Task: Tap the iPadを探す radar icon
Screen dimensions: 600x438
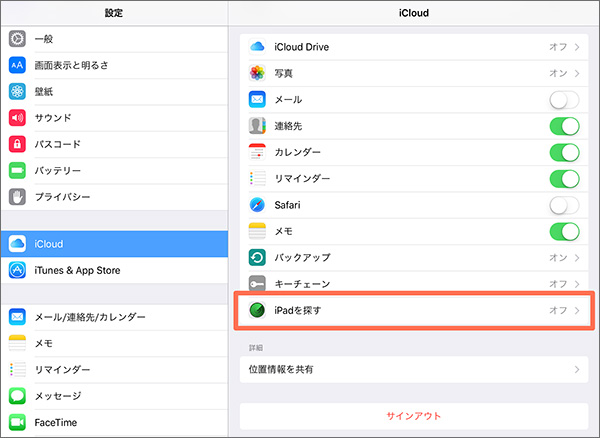Action: pos(257,310)
